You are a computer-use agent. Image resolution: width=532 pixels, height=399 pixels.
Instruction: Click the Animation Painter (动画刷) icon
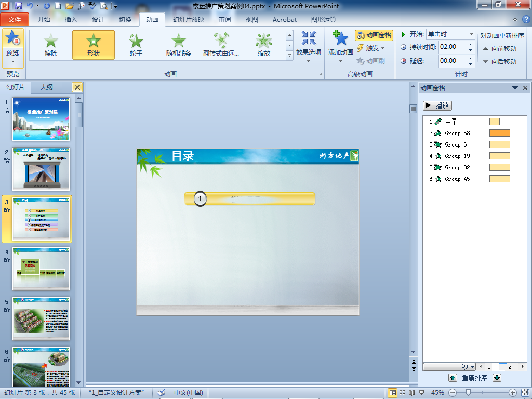tap(370, 61)
